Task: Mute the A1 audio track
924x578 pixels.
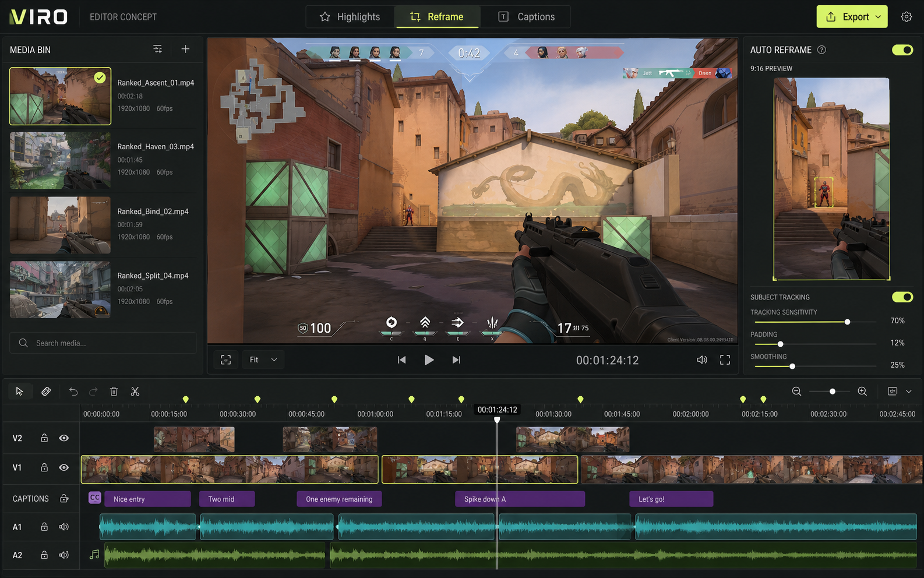Action: pyautogui.click(x=64, y=527)
